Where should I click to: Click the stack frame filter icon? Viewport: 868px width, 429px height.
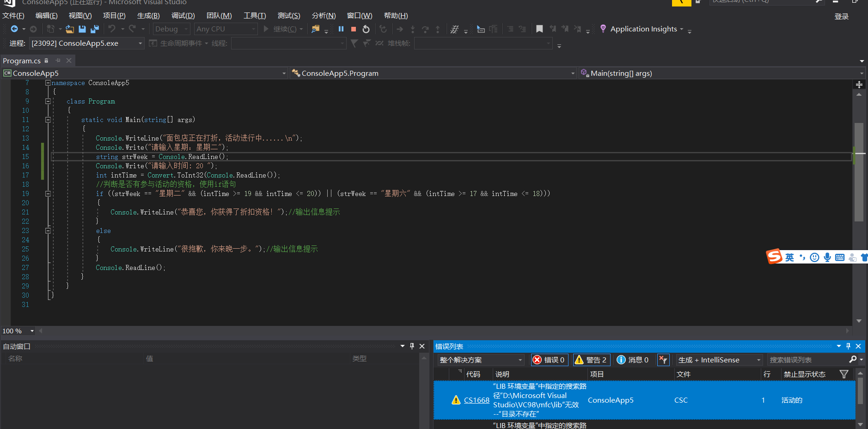354,43
